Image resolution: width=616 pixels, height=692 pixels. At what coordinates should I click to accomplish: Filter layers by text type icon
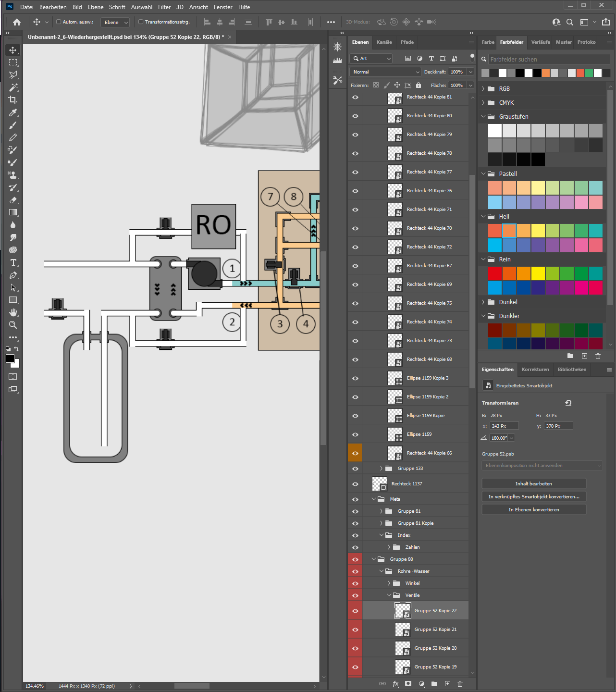click(431, 58)
